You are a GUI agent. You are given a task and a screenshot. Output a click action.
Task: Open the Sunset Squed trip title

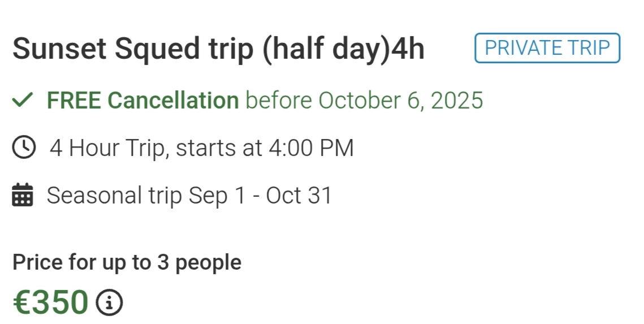218,49
